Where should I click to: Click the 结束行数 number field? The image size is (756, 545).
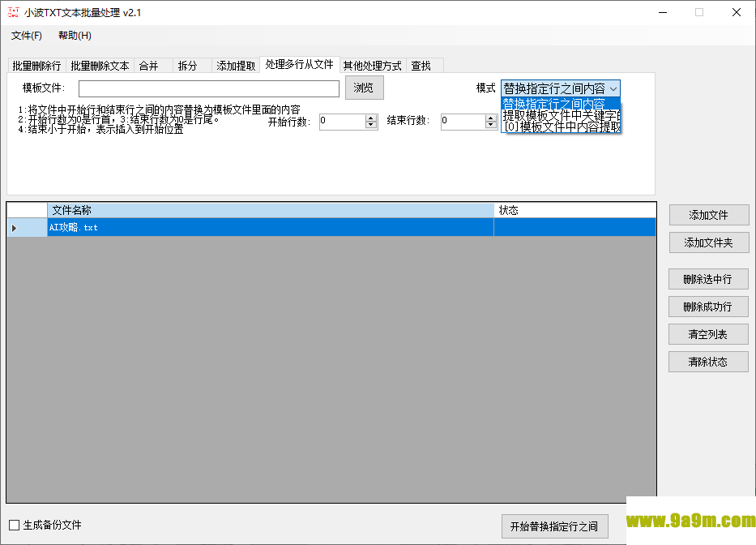click(x=463, y=122)
